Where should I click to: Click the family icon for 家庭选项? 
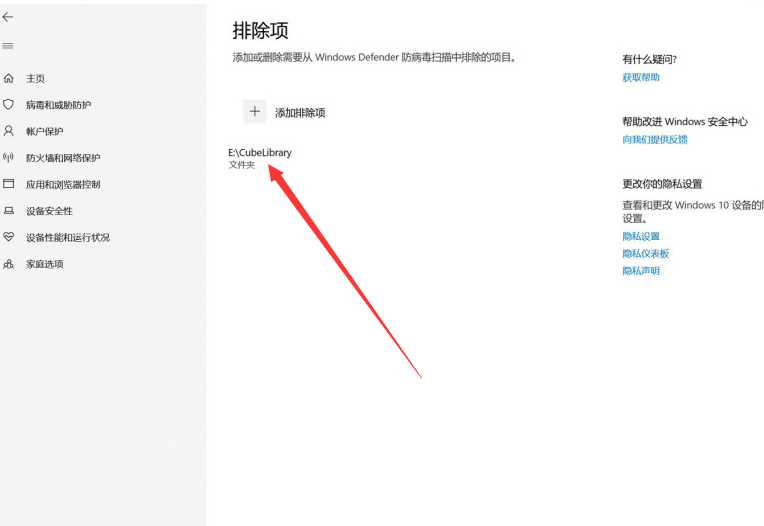coord(8,263)
